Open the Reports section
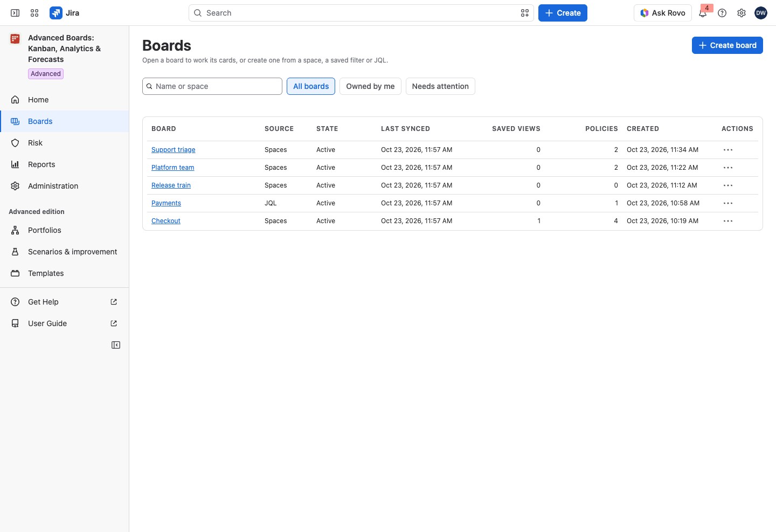Viewport: 776px width, 532px height. tap(65, 164)
